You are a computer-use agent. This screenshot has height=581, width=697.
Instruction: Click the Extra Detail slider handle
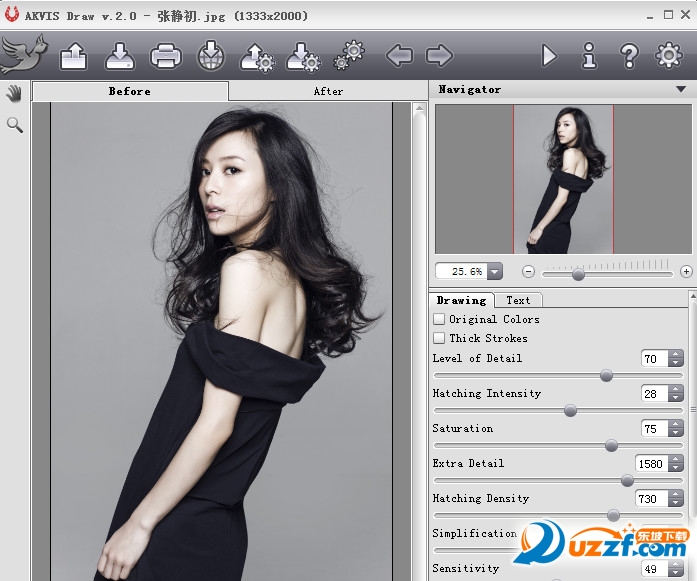pyautogui.click(x=627, y=480)
